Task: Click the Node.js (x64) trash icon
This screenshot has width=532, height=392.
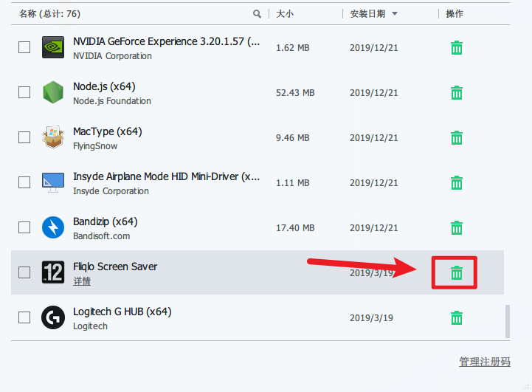Action: pos(456,93)
